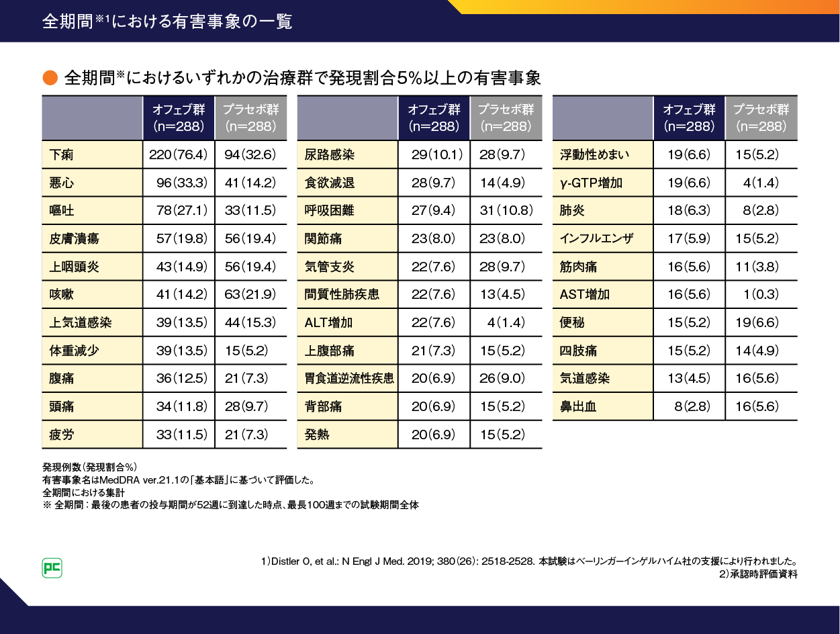Click the 皮膚潰瘍 row label
This screenshot has width=840, height=634.
click(75, 238)
